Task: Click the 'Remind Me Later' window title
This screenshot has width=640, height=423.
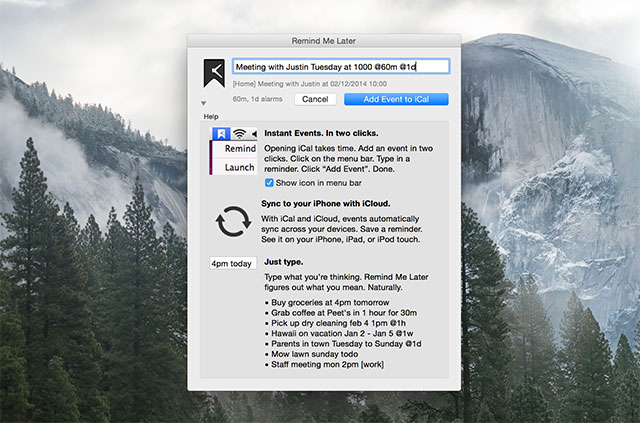Action: click(x=324, y=41)
